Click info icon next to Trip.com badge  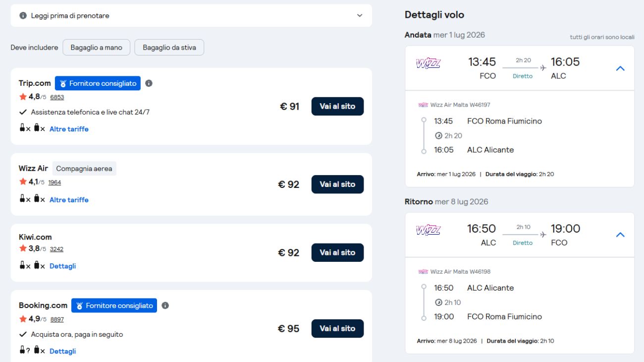149,83
